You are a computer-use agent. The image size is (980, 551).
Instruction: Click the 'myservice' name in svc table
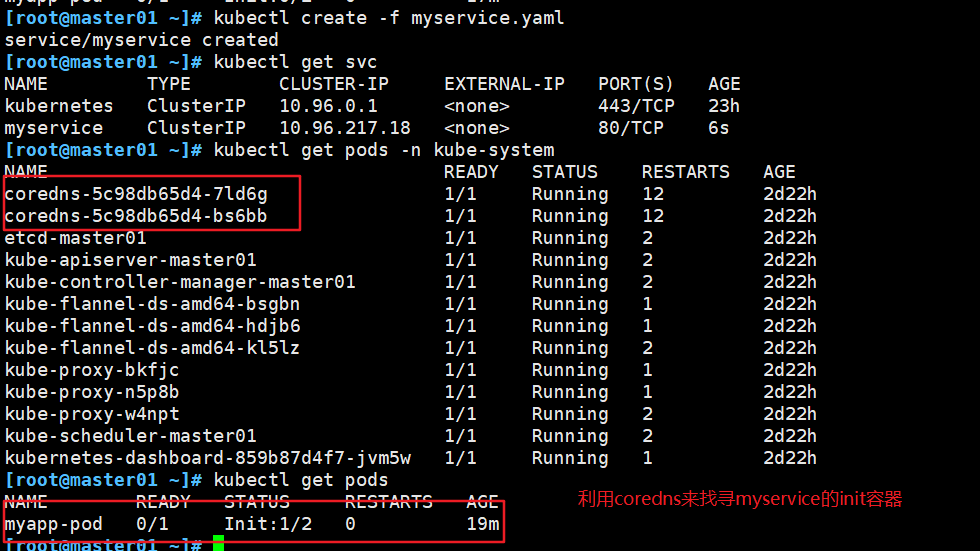pyautogui.click(x=54, y=128)
